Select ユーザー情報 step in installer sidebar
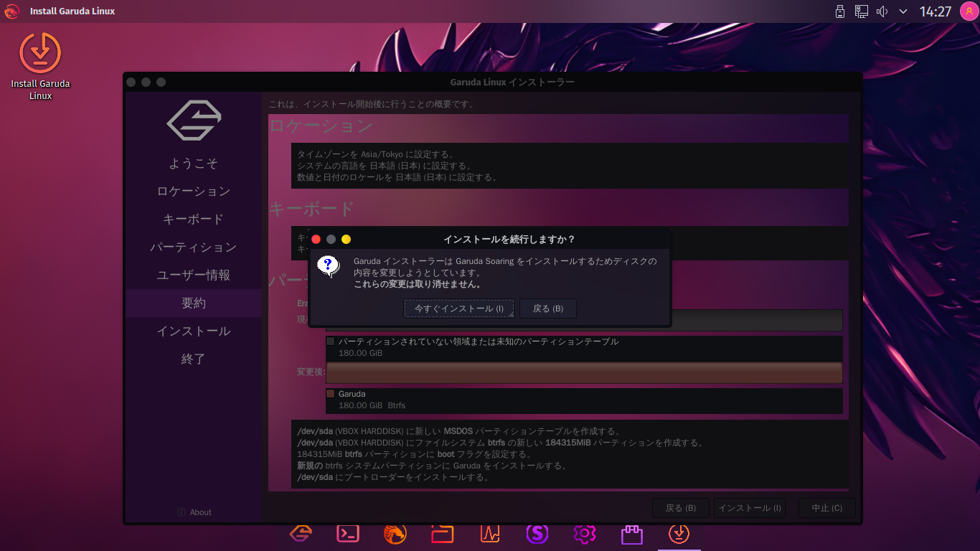This screenshot has width=980, height=551. (x=194, y=275)
